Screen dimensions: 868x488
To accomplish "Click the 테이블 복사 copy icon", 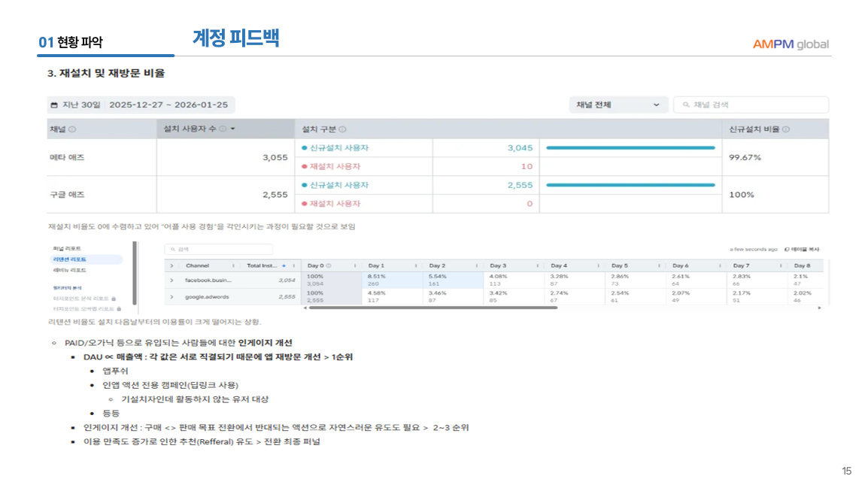I will 786,249.
